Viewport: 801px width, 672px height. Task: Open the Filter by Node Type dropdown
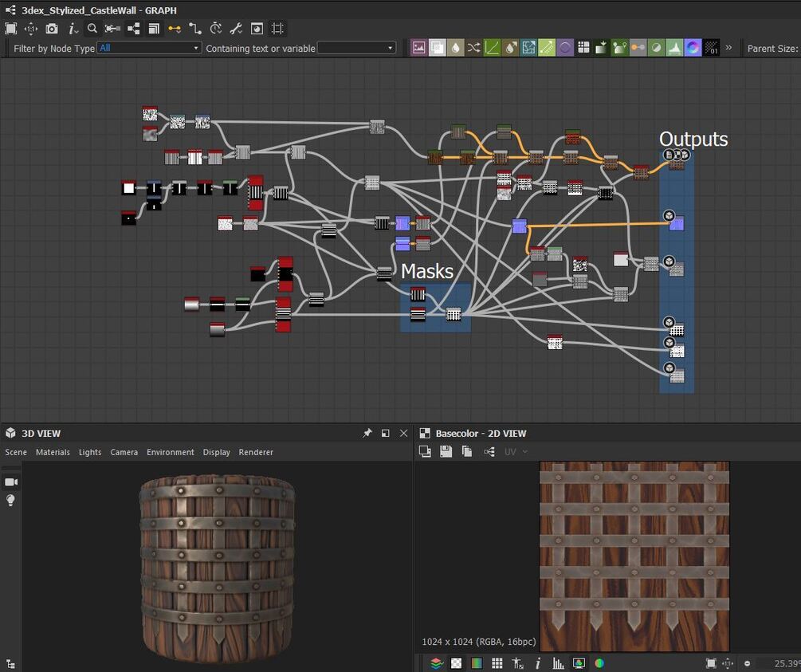[x=149, y=48]
